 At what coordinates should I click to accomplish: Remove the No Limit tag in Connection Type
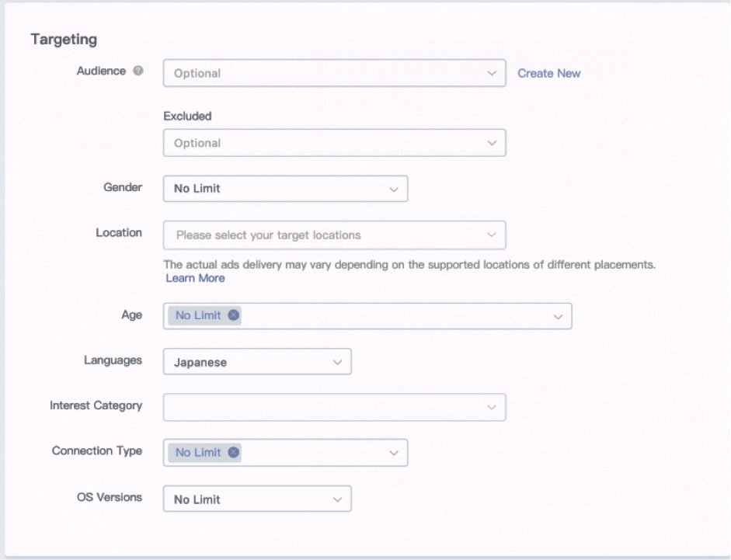pyautogui.click(x=234, y=452)
